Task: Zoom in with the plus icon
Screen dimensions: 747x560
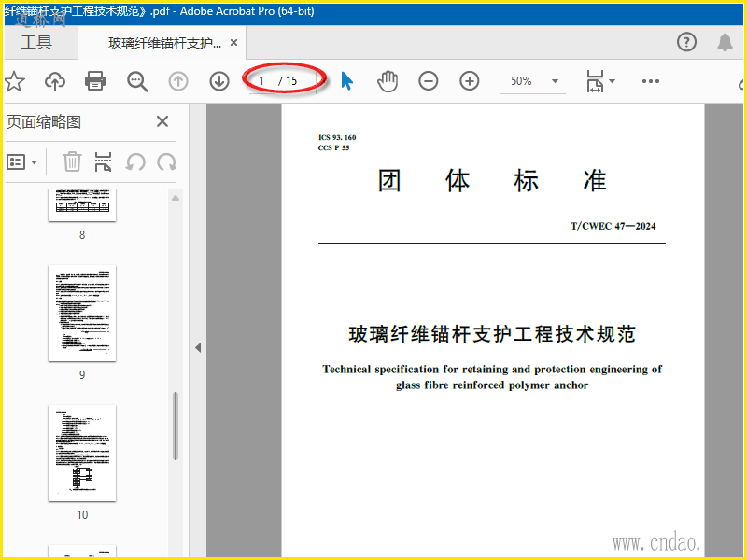Action: point(470,81)
